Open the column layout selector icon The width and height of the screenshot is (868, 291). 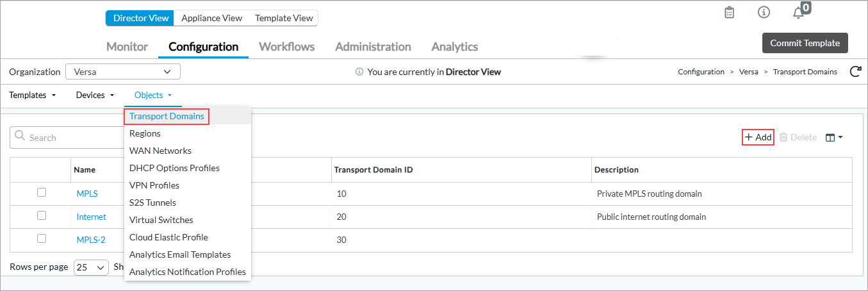833,137
